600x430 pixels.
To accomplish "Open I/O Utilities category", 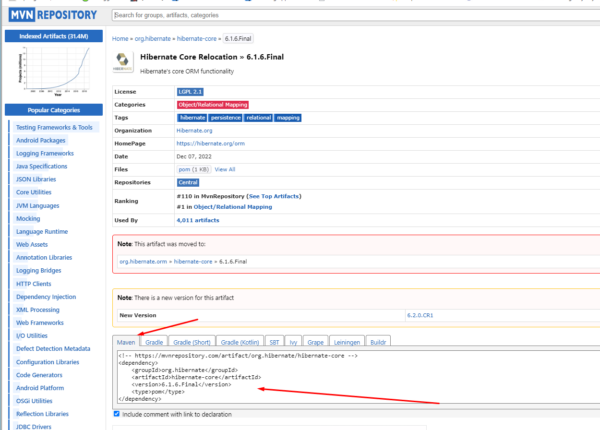I will pyautogui.click(x=32, y=336).
